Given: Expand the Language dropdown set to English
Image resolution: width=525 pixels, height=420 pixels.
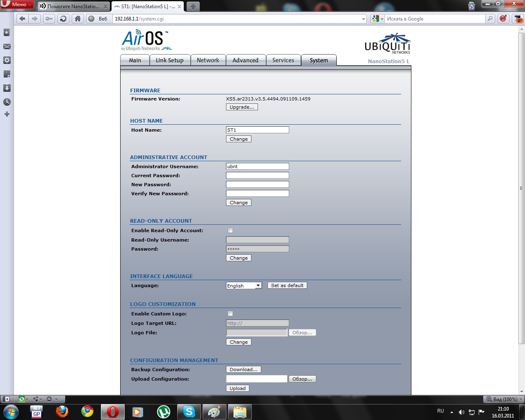Looking at the screenshot, I should pyautogui.click(x=244, y=285).
